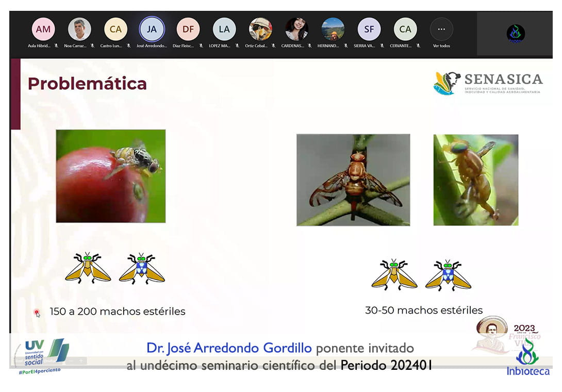Click muted microphone icon beside Aula Híbrida

56,46
